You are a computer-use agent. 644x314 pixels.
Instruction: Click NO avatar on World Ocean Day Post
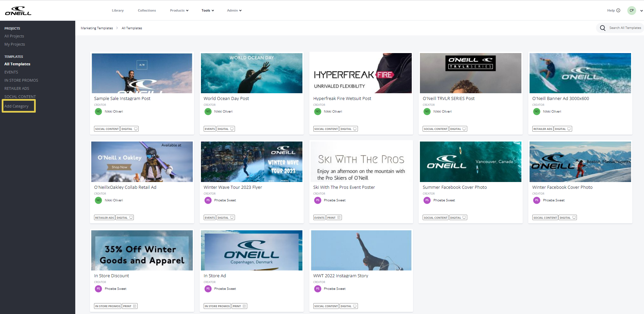208,112
